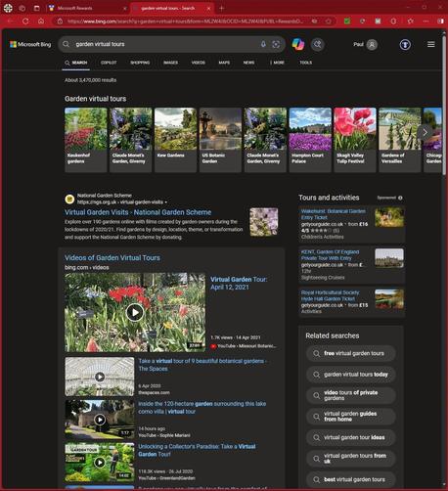
Task: Open the Kew Gardens carousel card
Action: point(175,140)
